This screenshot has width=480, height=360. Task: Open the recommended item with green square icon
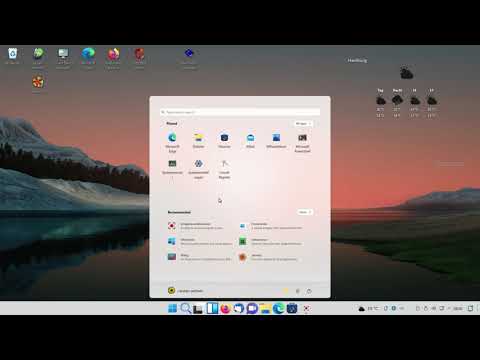(x=270, y=241)
